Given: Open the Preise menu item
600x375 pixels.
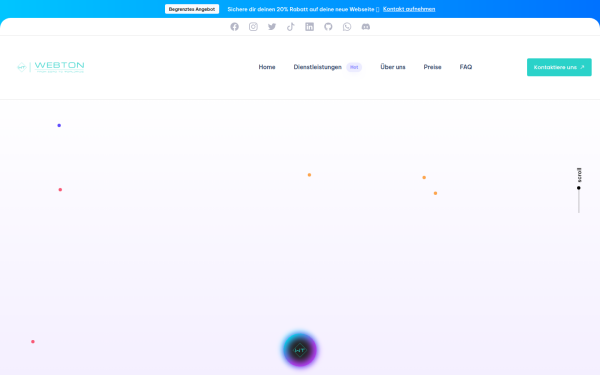Looking at the screenshot, I should click(x=432, y=67).
